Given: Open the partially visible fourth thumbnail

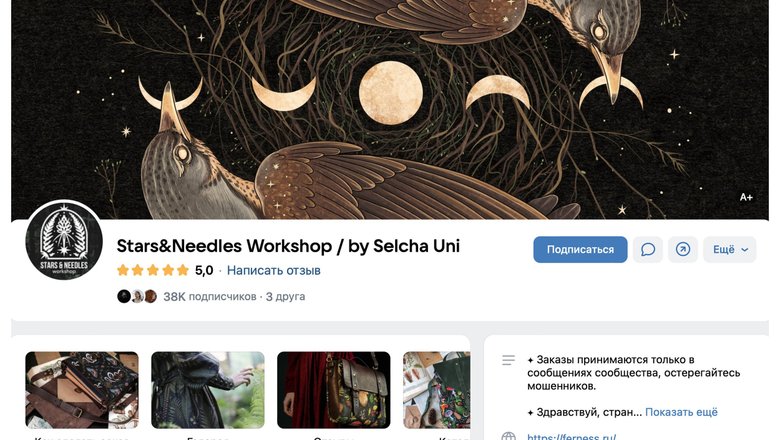Looking at the screenshot, I should pyautogui.click(x=436, y=390).
